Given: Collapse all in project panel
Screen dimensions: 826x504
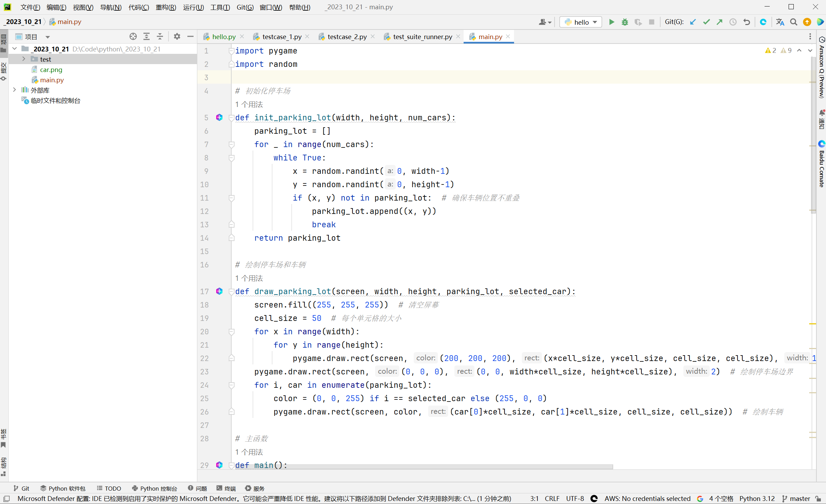Looking at the screenshot, I should tap(160, 36).
